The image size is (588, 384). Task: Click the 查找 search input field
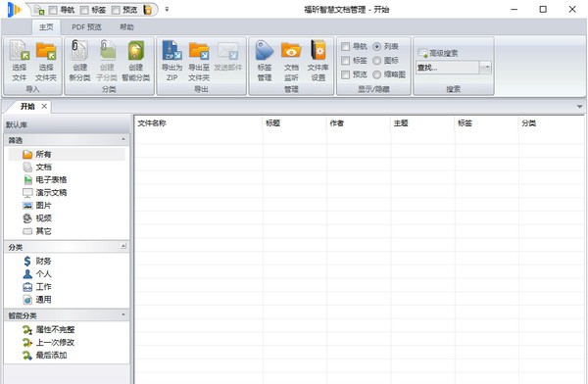[x=448, y=68]
